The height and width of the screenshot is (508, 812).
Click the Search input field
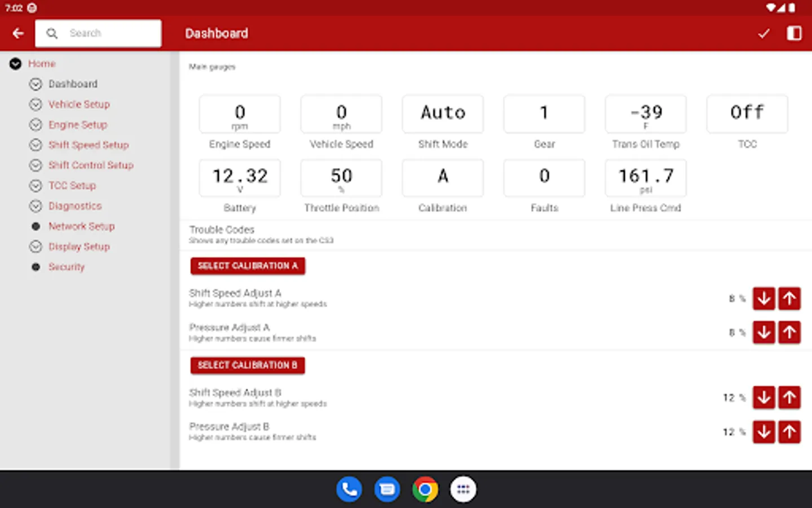98,33
